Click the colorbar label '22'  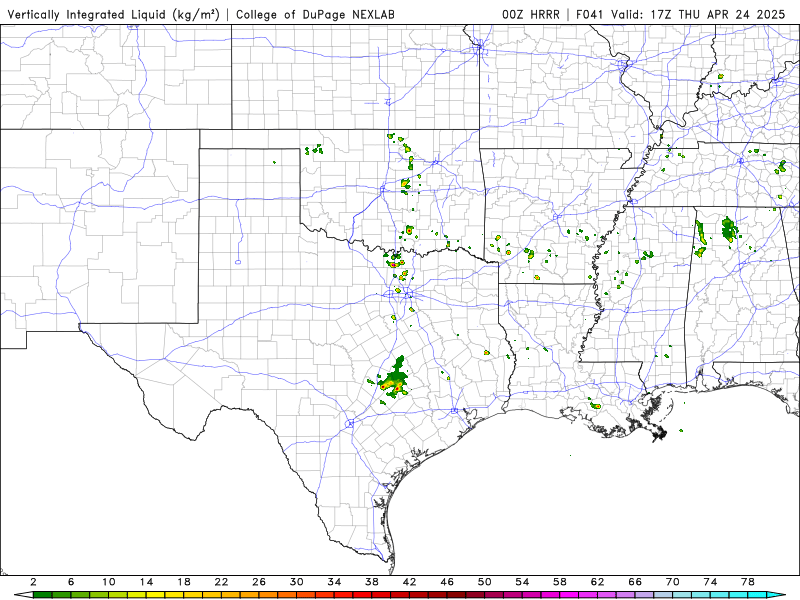pyautogui.click(x=221, y=582)
